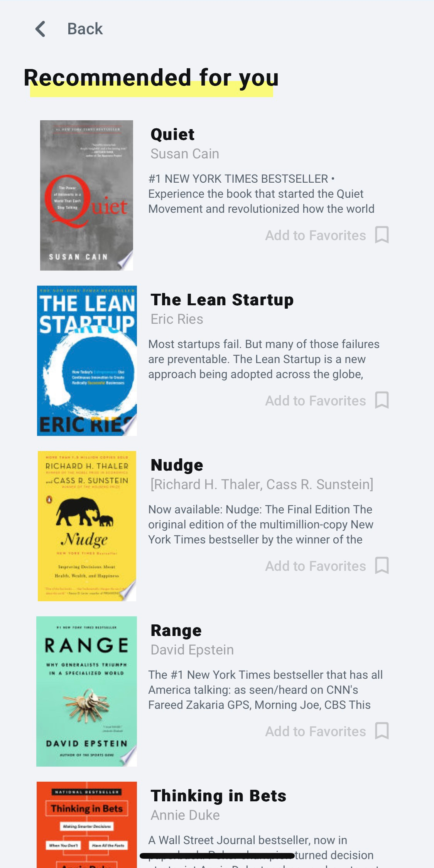Image resolution: width=434 pixels, height=868 pixels.
Task: Select the Thinking in Bets title
Action: (x=218, y=796)
